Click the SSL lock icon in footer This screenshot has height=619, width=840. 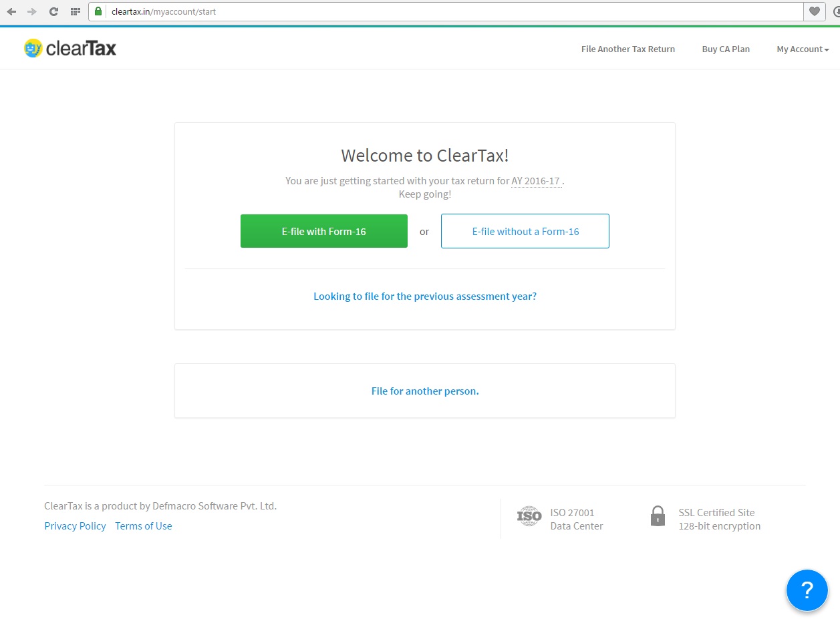pos(658,515)
